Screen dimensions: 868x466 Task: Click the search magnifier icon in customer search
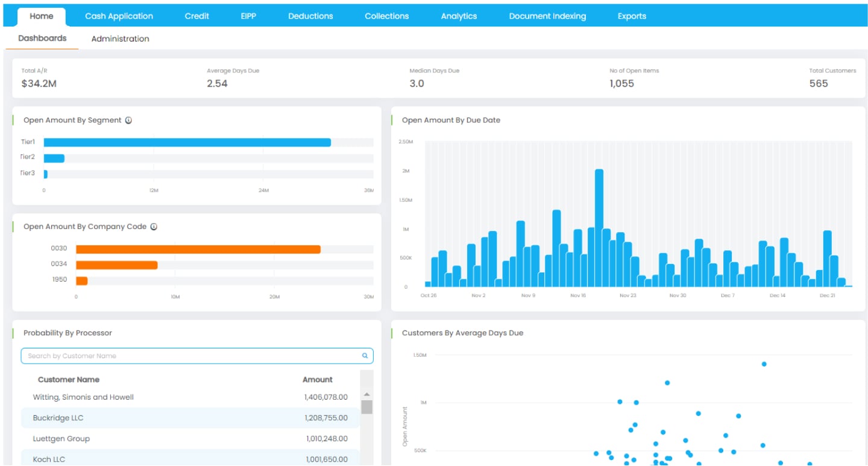(365, 356)
